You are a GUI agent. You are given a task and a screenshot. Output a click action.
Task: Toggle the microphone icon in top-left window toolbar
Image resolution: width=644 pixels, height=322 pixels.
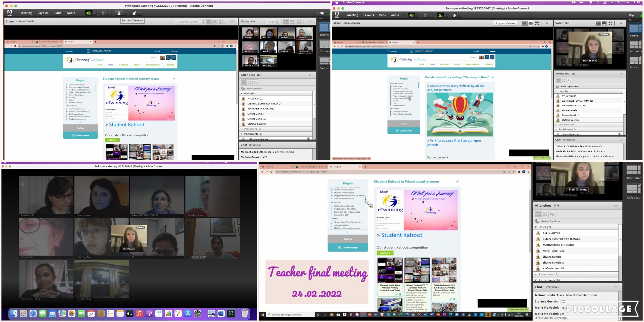click(104, 13)
